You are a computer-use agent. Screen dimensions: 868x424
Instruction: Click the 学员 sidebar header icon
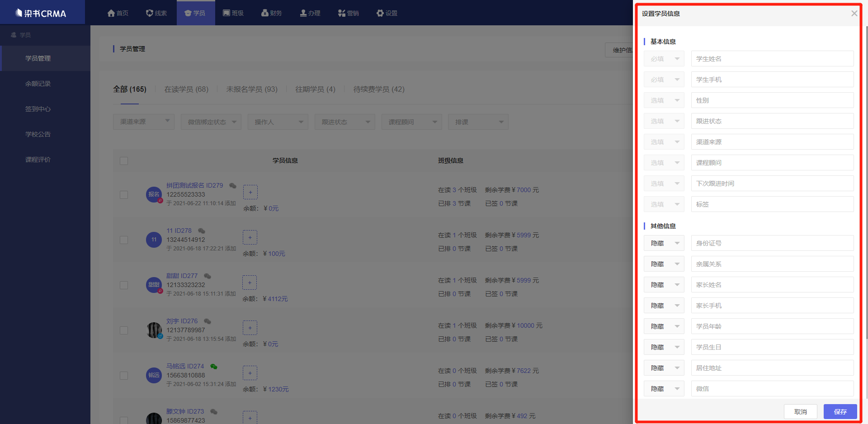point(14,35)
